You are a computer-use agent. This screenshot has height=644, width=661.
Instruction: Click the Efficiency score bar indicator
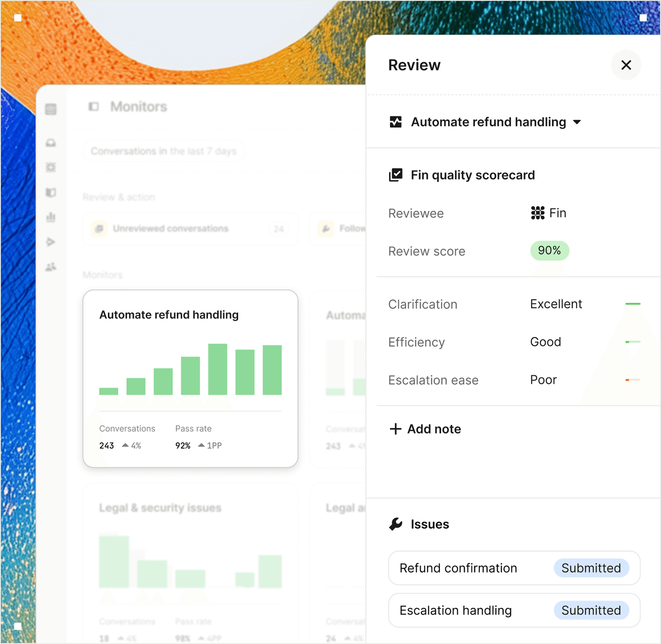click(633, 342)
